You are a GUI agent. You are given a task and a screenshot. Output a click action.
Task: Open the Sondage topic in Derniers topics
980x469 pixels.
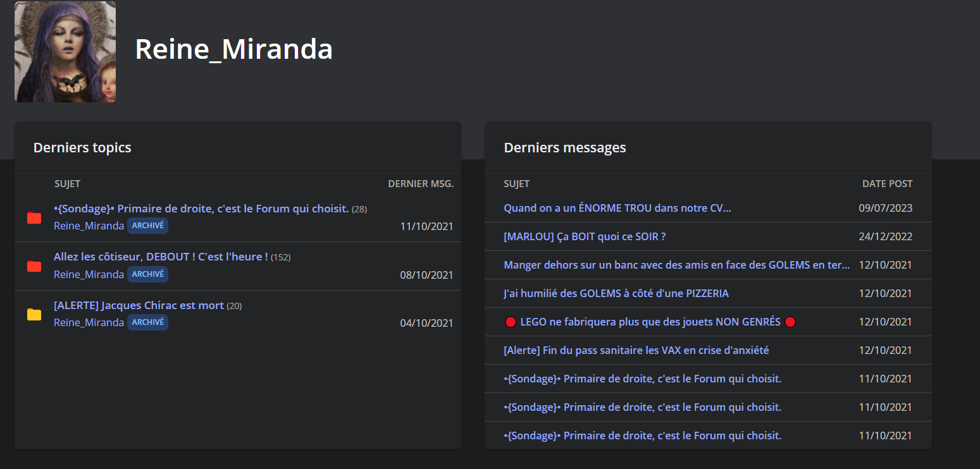click(201, 209)
